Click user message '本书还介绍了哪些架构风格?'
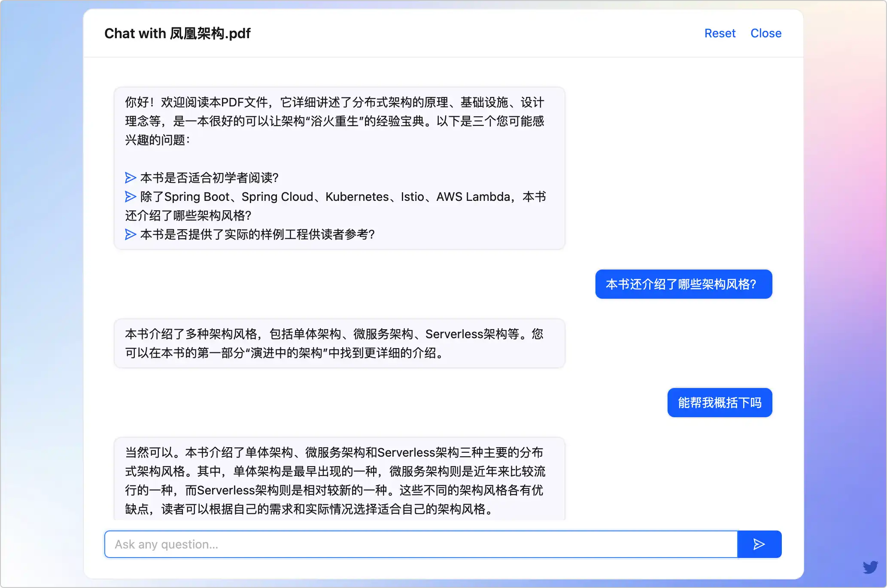 [683, 284]
